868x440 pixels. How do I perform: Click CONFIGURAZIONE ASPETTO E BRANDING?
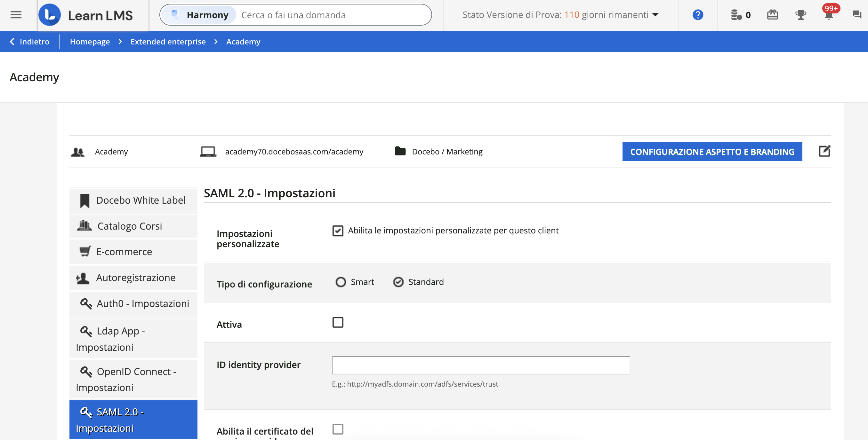point(712,152)
